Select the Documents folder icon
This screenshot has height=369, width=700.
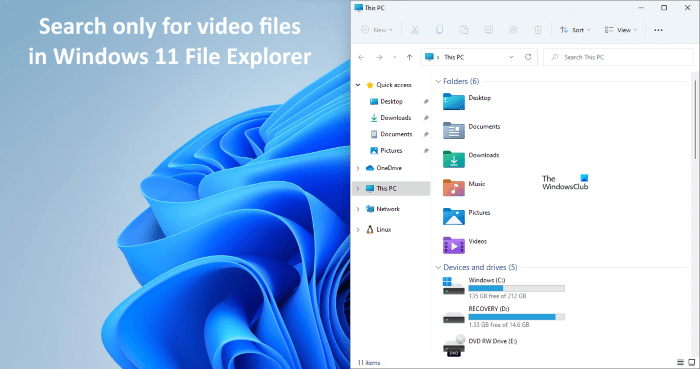point(454,130)
